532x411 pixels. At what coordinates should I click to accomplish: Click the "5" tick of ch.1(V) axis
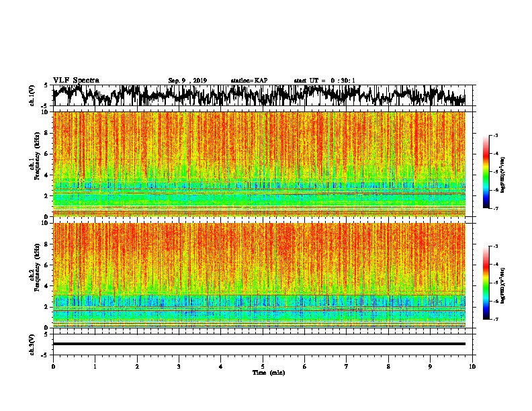[x=46, y=85]
